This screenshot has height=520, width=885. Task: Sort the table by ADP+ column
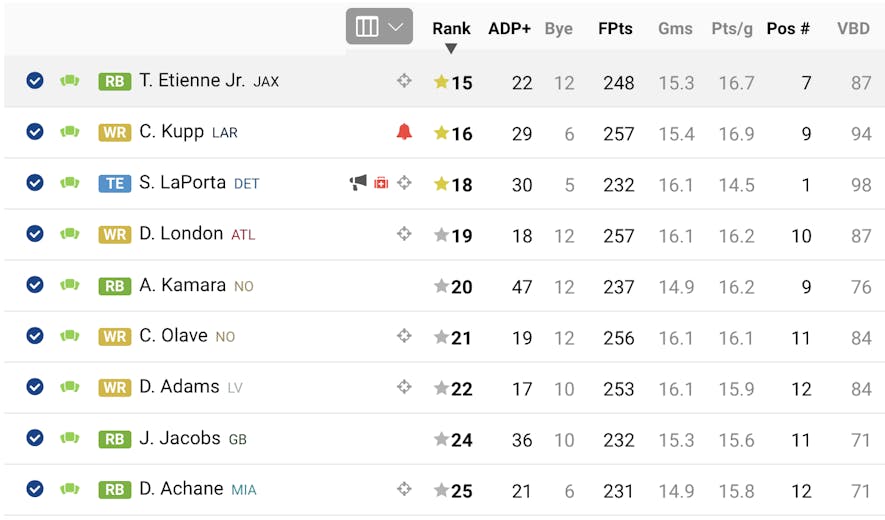point(509,28)
